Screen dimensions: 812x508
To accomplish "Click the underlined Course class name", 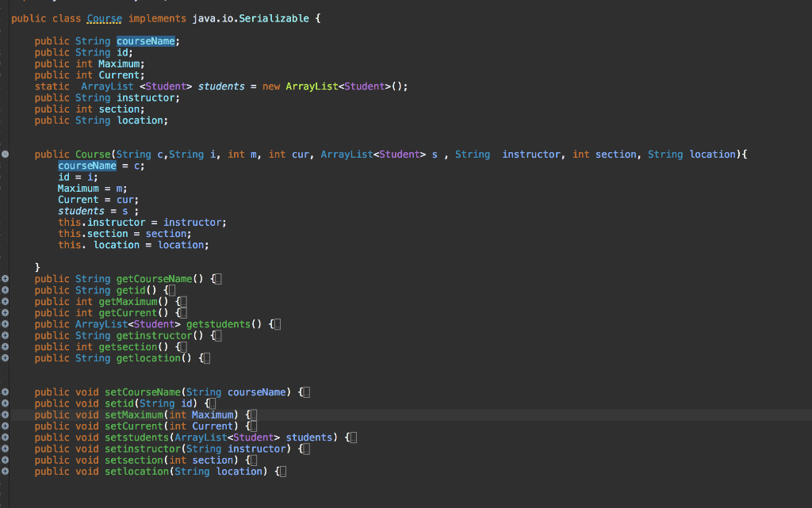I will click(105, 18).
